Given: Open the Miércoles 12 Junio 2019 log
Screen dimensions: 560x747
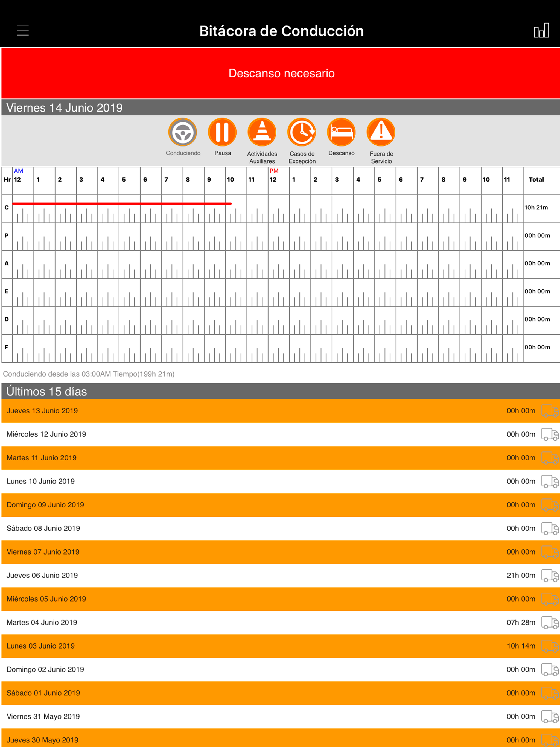Looking at the screenshot, I should tap(281, 434).
